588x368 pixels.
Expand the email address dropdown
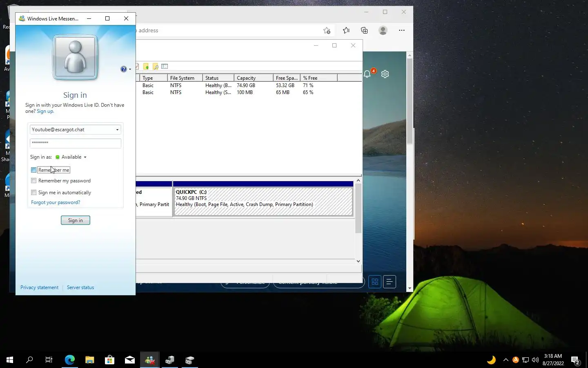click(x=117, y=130)
